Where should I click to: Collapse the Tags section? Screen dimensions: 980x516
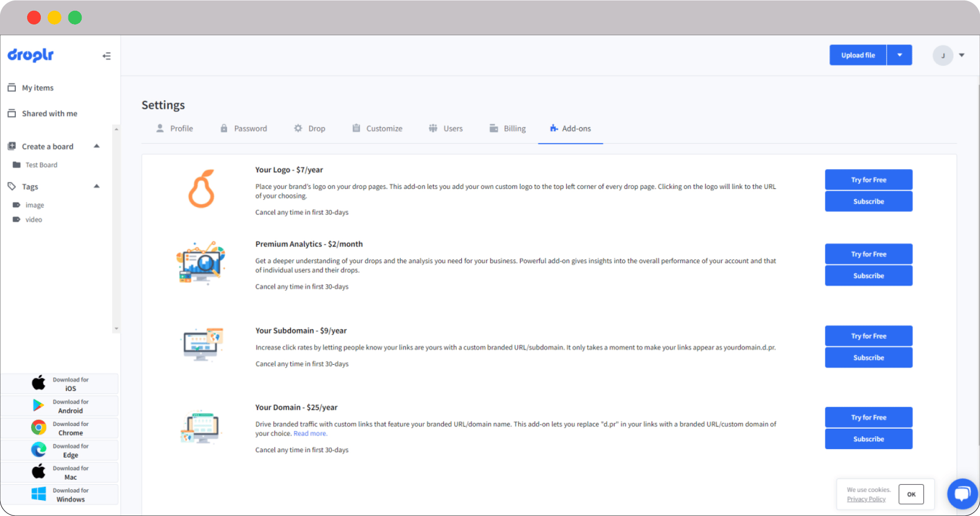click(x=96, y=186)
